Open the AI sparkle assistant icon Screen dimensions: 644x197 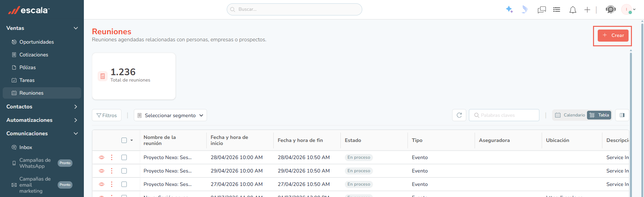pos(509,9)
